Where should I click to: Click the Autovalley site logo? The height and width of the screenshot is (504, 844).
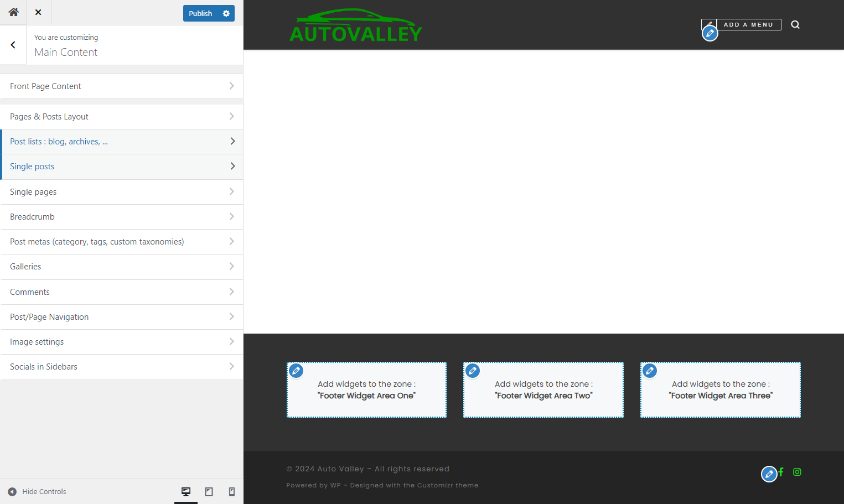(356, 25)
